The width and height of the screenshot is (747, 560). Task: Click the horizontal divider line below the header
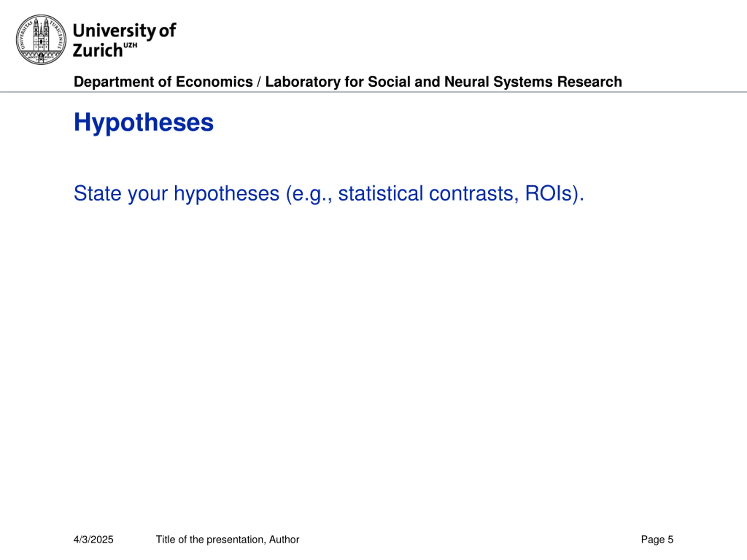[373, 92]
